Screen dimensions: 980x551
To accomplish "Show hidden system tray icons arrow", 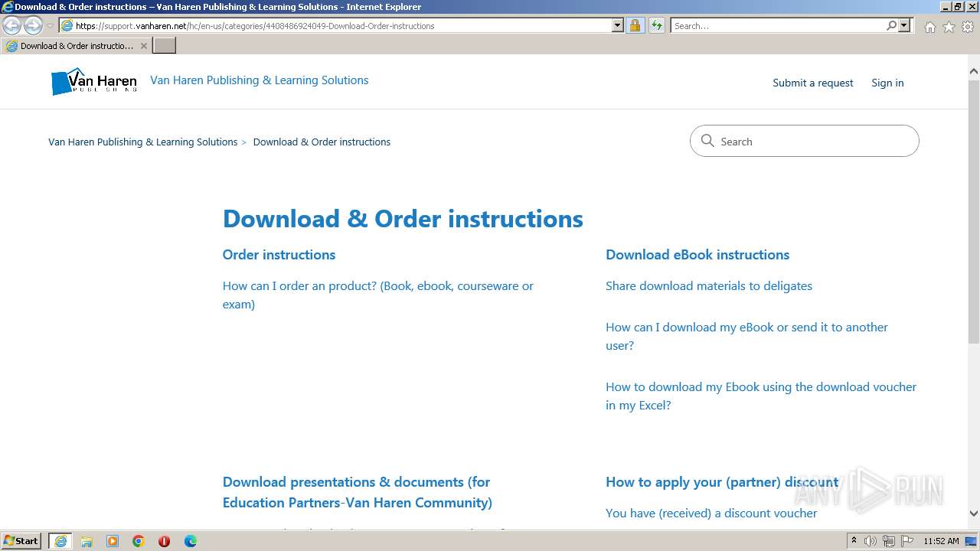I will [854, 541].
